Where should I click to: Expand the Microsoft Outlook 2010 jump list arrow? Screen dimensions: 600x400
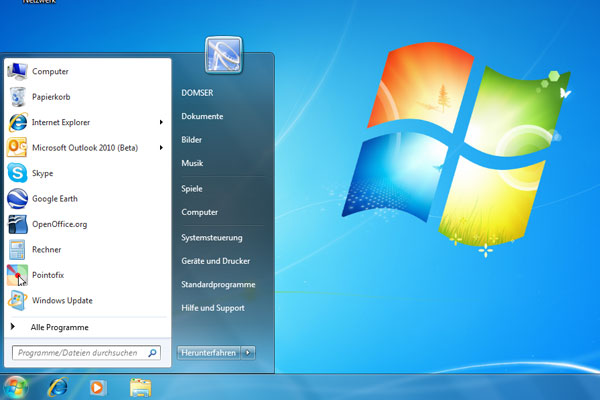click(x=161, y=148)
